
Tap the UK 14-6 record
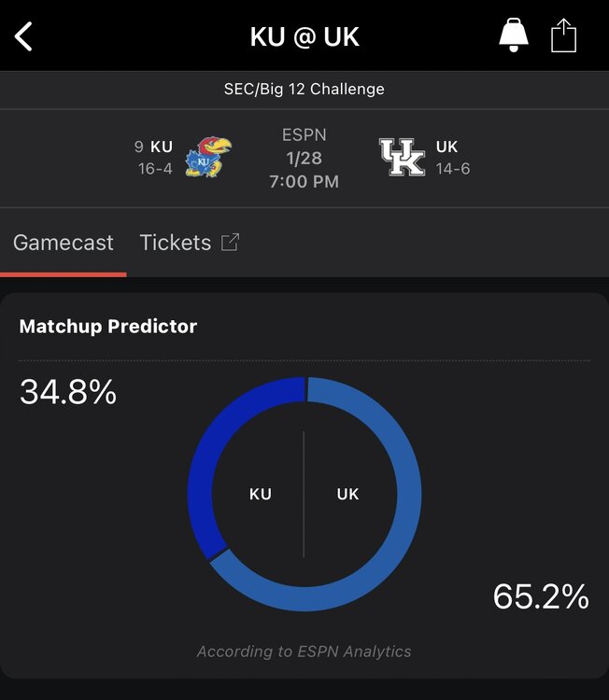click(x=453, y=169)
